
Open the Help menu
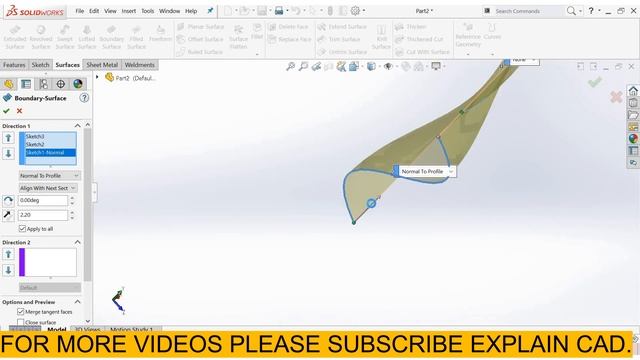click(x=191, y=11)
